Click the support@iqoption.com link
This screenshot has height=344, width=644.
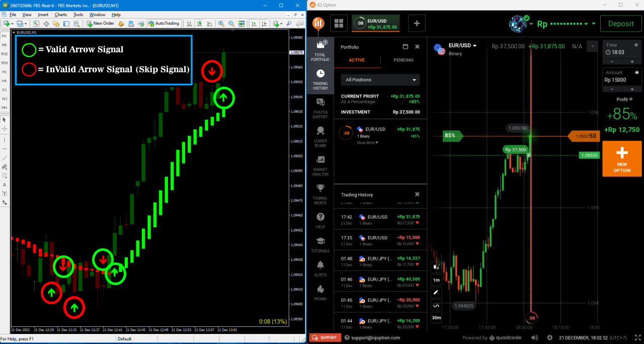pos(375,337)
